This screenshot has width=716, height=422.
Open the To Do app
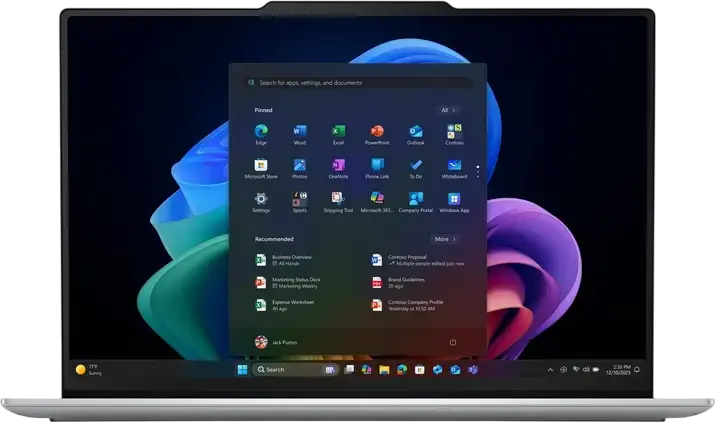[416, 168]
